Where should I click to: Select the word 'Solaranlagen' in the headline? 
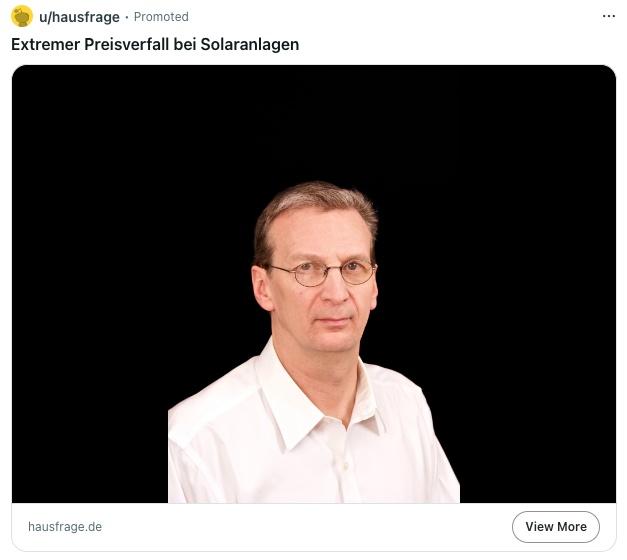coord(250,44)
